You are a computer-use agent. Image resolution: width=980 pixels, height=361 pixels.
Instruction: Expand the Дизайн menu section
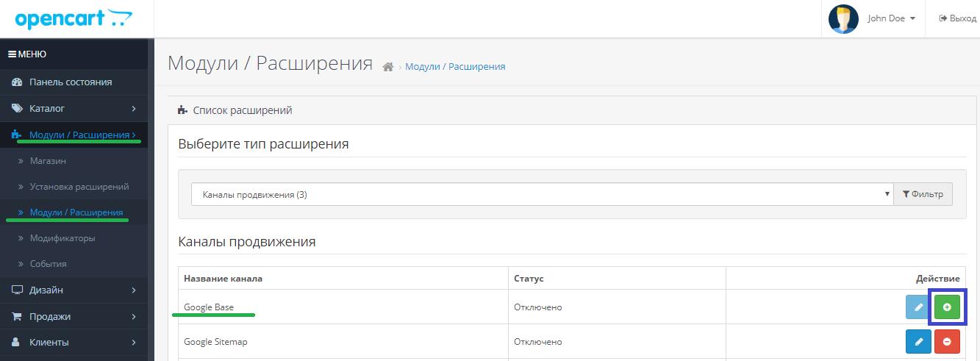pyautogui.click(x=74, y=290)
